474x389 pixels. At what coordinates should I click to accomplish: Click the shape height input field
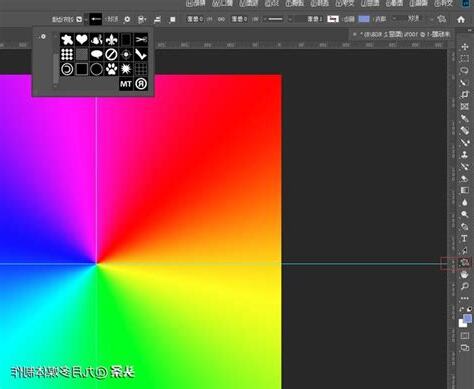[195, 19]
